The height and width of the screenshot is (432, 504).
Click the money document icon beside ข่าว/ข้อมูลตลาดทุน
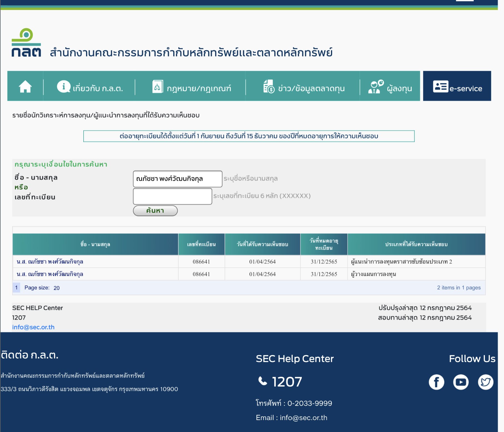coord(269,87)
